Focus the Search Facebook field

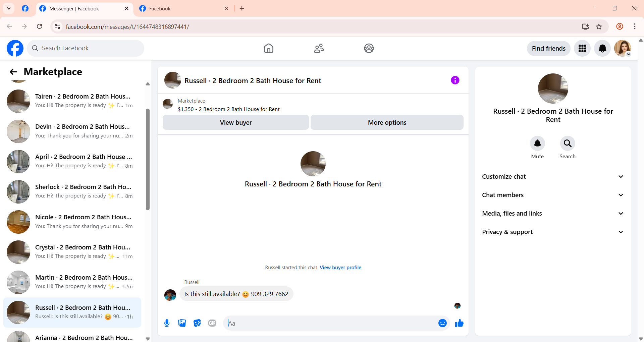pyautogui.click(x=86, y=48)
